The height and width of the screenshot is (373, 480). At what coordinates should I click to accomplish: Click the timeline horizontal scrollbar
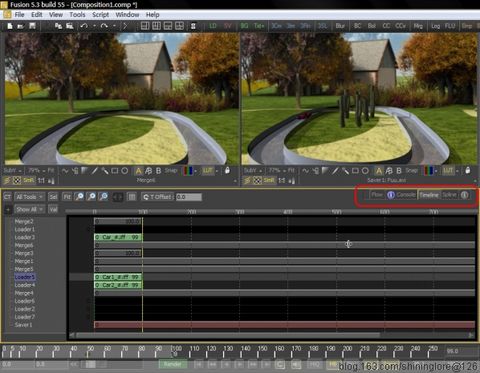(x=228, y=335)
